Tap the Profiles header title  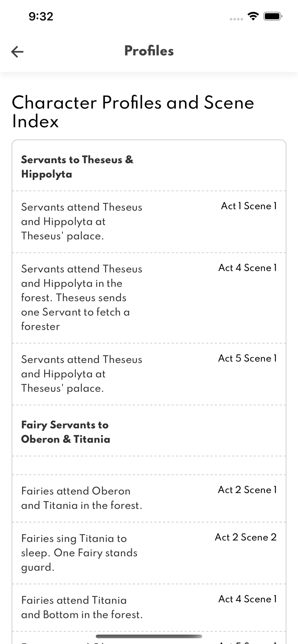(149, 51)
